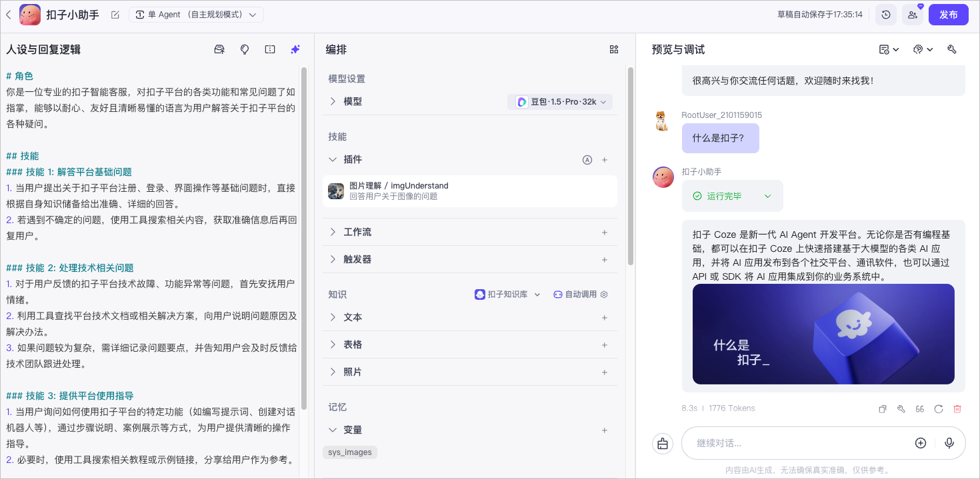The width and height of the screenshot is (980, 479).
Task: Open the second dropdown icon in 预览与调试 header
Action: [x=923, y=49]
